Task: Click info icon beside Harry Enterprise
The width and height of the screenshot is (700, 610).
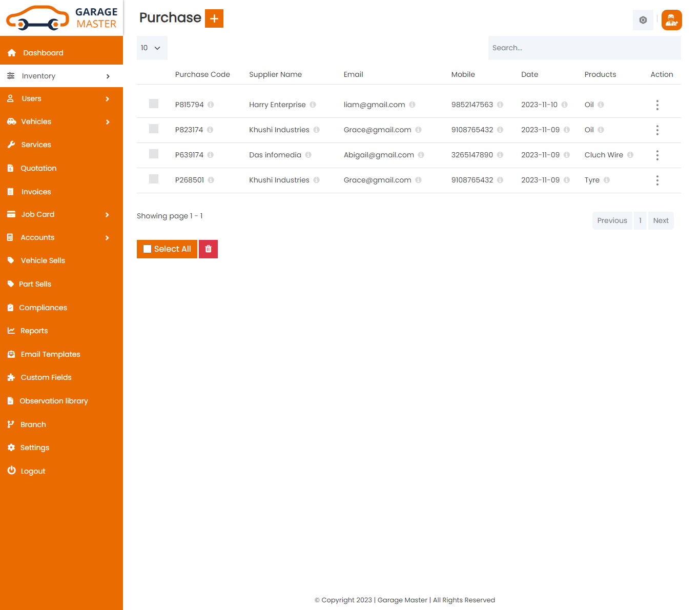Action: tap(313, 105)
